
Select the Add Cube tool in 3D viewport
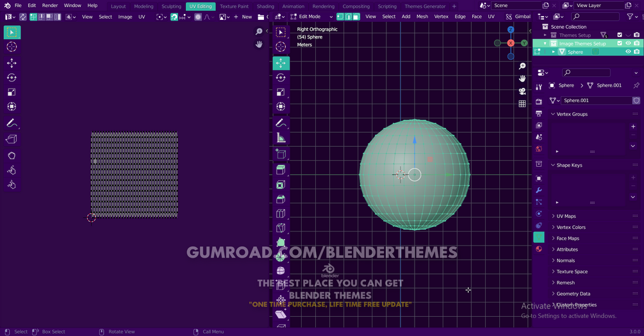(x=281, y=154)
